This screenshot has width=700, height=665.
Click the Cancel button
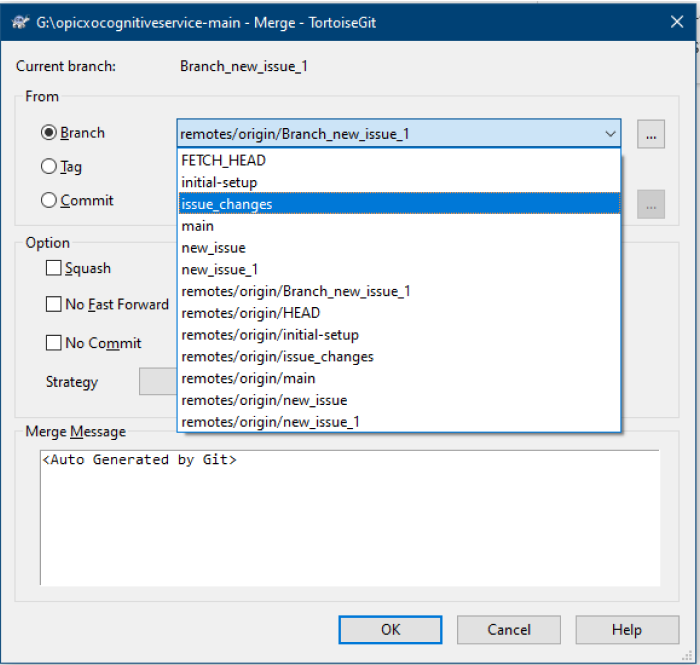pos(508,630)
